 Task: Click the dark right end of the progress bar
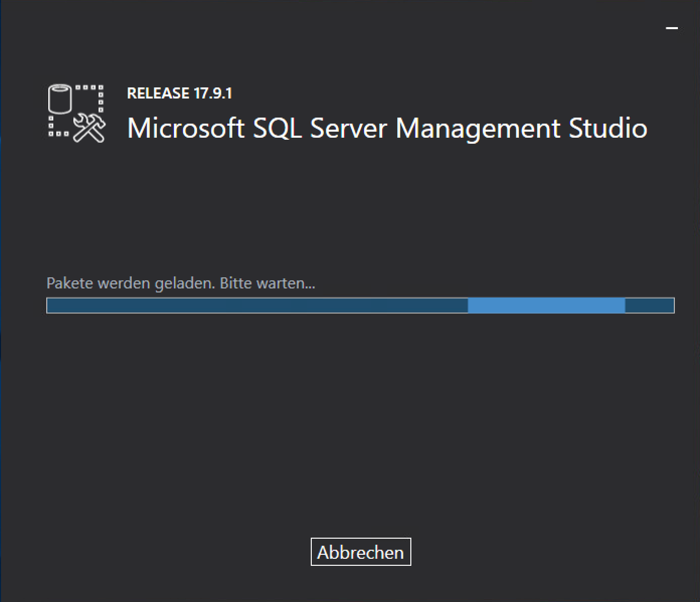[x=649, y=306]
